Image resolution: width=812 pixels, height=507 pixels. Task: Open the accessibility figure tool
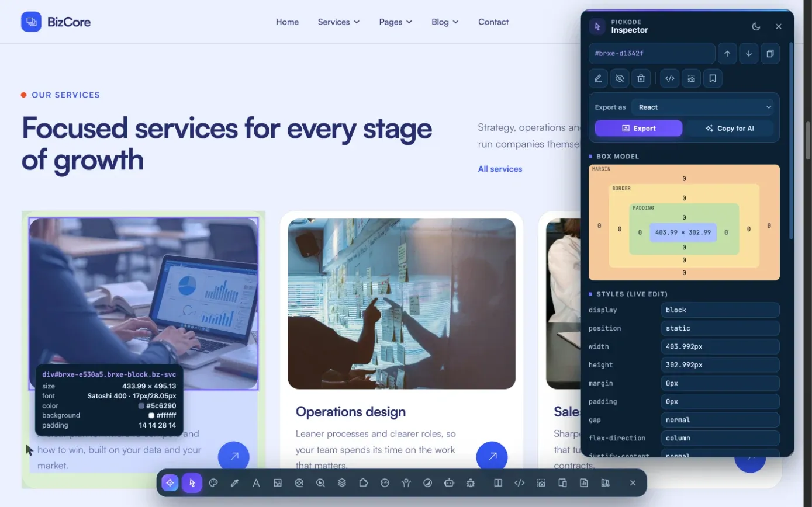pos(406,483)
